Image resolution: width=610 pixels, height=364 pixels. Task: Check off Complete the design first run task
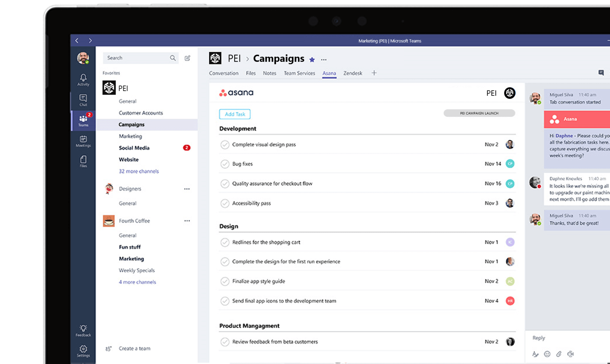[x=225, y=262]
